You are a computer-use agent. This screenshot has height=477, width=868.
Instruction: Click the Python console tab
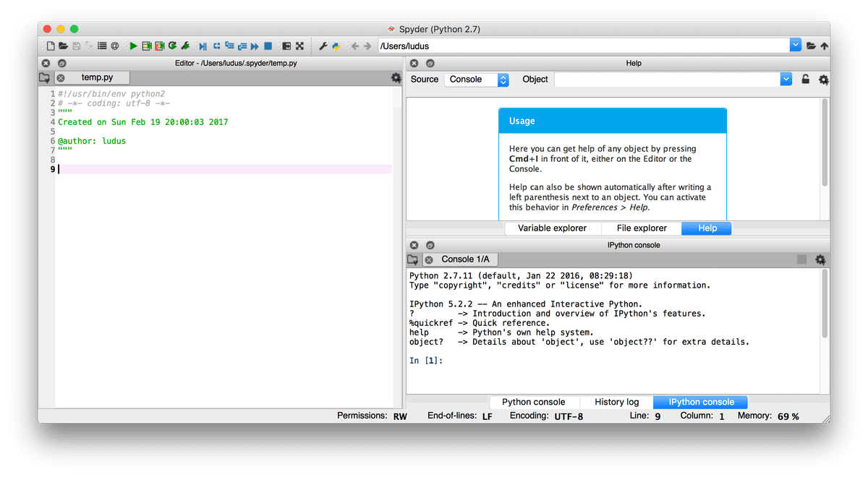pyautogui.click(x=533, y=403)
